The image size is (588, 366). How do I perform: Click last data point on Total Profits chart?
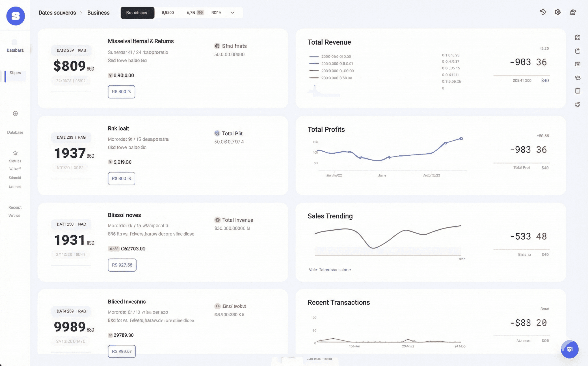pos(461,139)
